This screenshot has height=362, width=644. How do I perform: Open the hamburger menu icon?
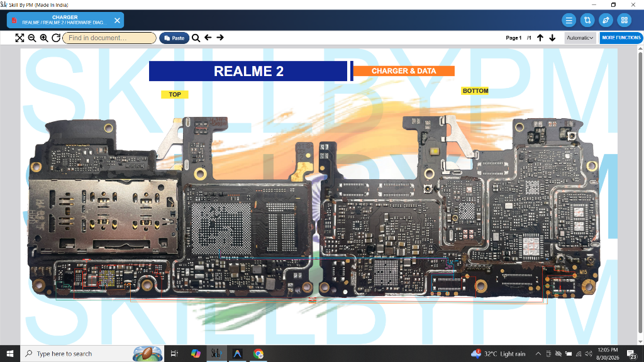pyautogui.click(x=569, y=20)
